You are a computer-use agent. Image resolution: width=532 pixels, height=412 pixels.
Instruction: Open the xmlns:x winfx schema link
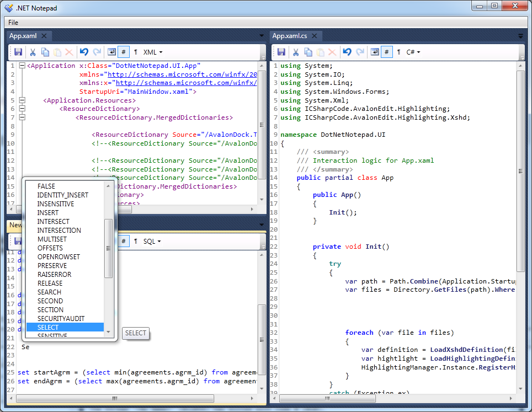tap(187, 83)
